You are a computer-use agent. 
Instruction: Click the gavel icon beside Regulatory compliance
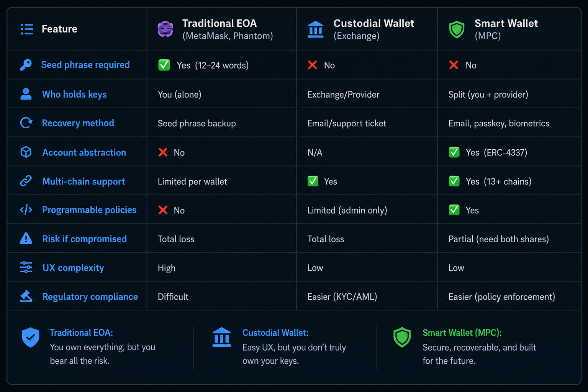[x=26, y=296]
